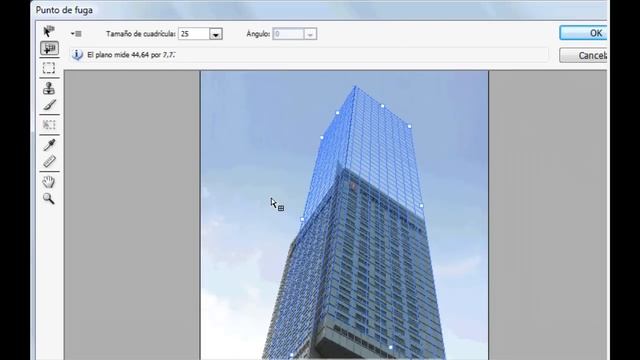Select the Brush tool
The width and height of the screenshot is (640, 360).
pyautogui.click(x=49, y=105)
